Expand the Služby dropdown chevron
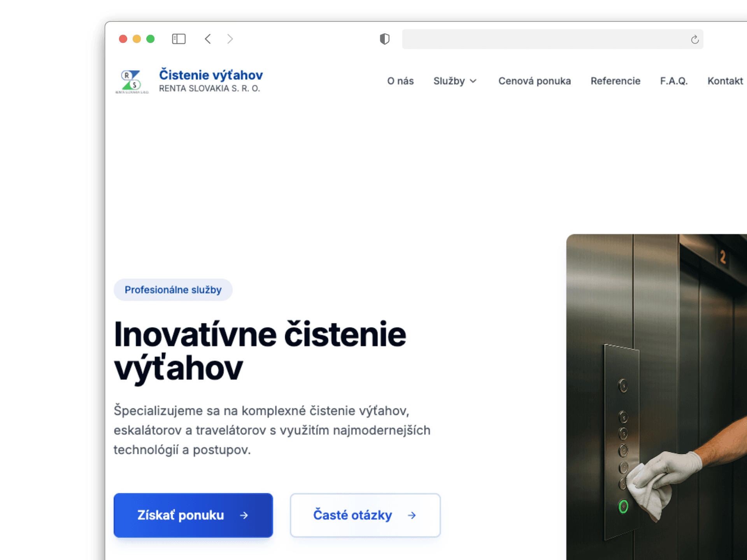 (473, 81)
